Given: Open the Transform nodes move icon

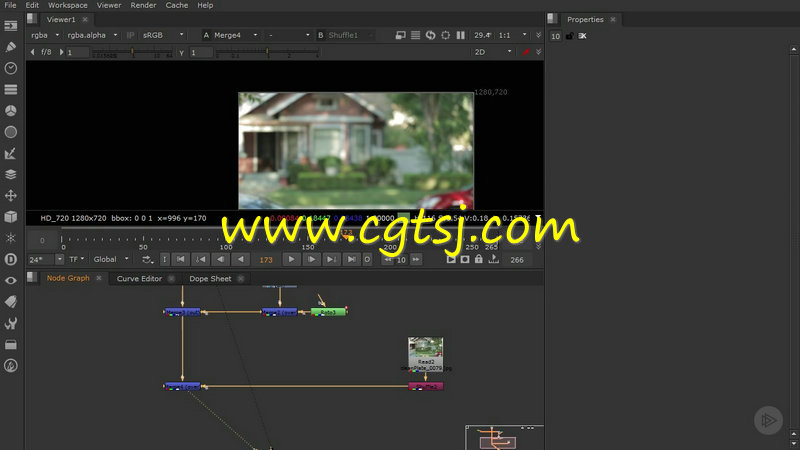Looking at the screenshot, I should click(x=11, y=196).
